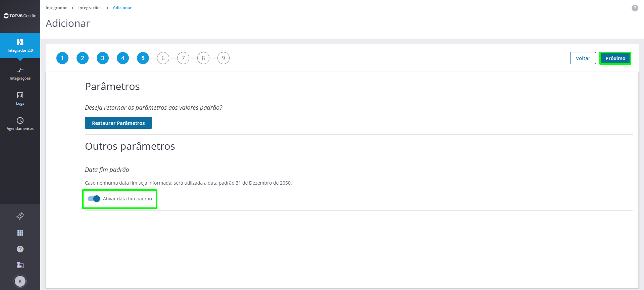Jump to wizard step 7
Viewport: 644px width, 290px height.
(183, 58)
